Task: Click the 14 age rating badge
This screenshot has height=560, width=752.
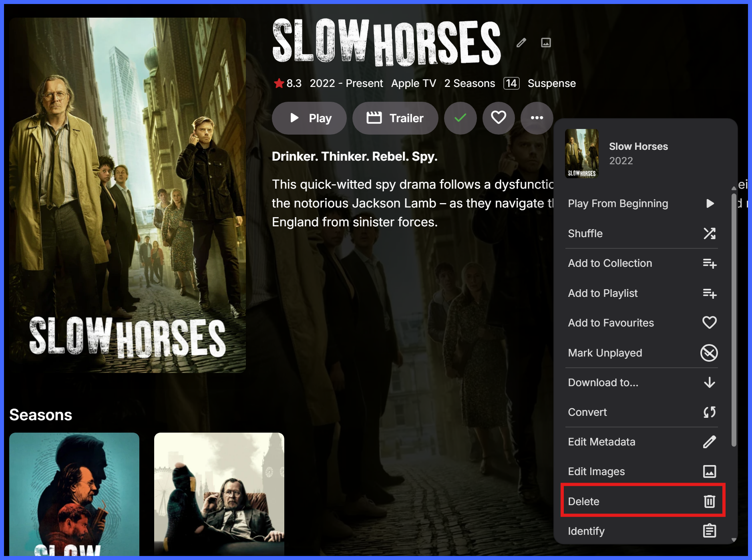Action: 511,83
